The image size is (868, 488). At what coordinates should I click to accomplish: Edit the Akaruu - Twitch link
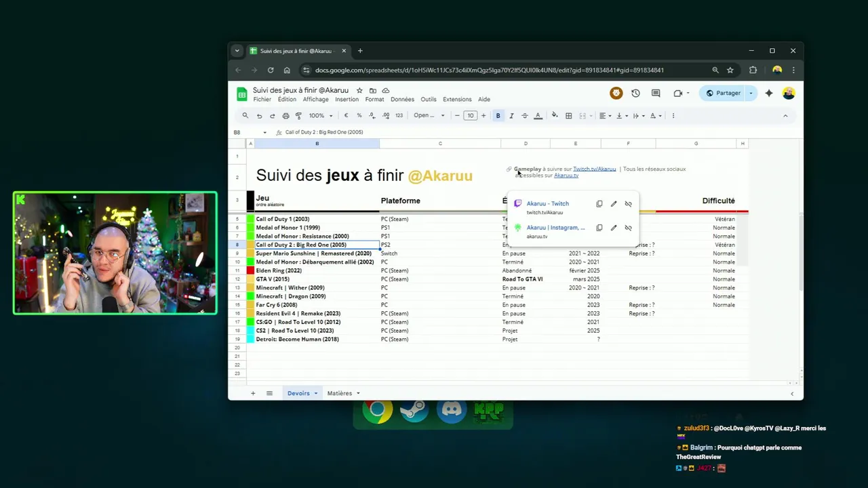(614, 204)
